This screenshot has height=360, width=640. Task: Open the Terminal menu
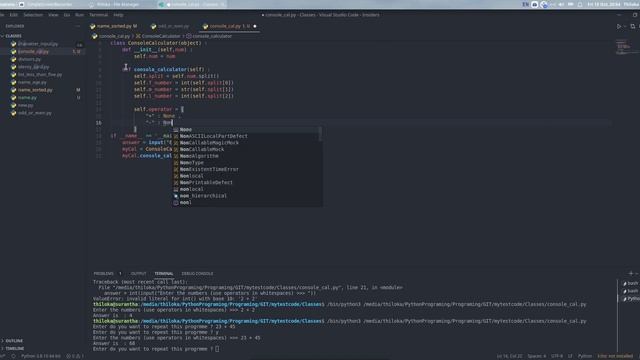[98, 15]
